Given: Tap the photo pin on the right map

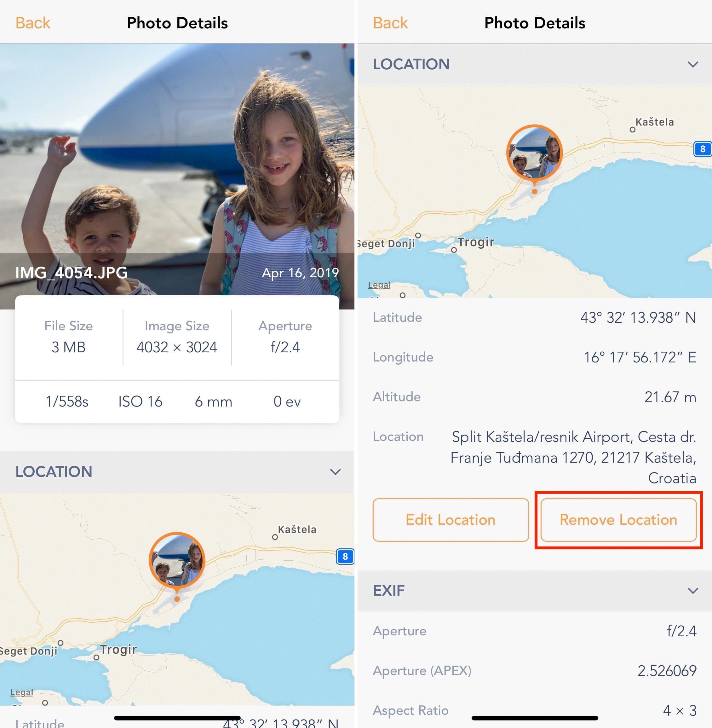Looking at the screenshot, I should coord(534,154).
